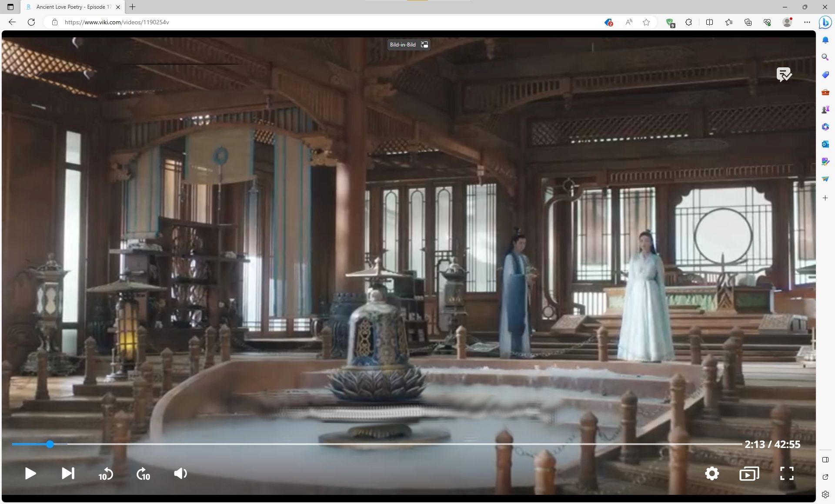Image resolution: width=835 pixels, height=504 pixels.
Task: Play the paused video
Action: pos(30,473)
